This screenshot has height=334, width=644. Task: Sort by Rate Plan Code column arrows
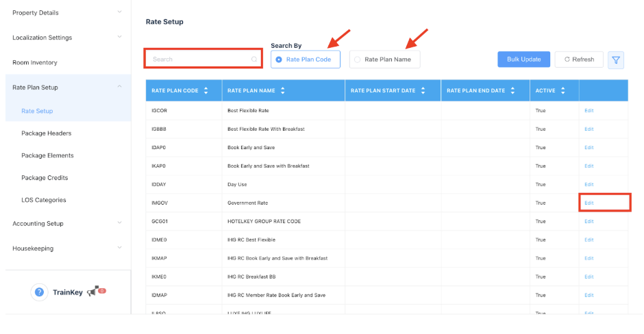point(206,90)
